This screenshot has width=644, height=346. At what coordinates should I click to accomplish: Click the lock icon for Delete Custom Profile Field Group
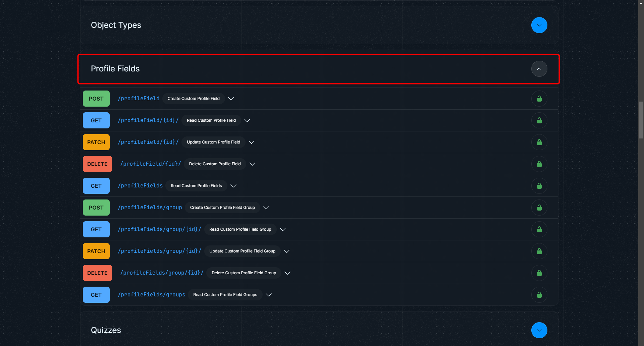(539, 273)
